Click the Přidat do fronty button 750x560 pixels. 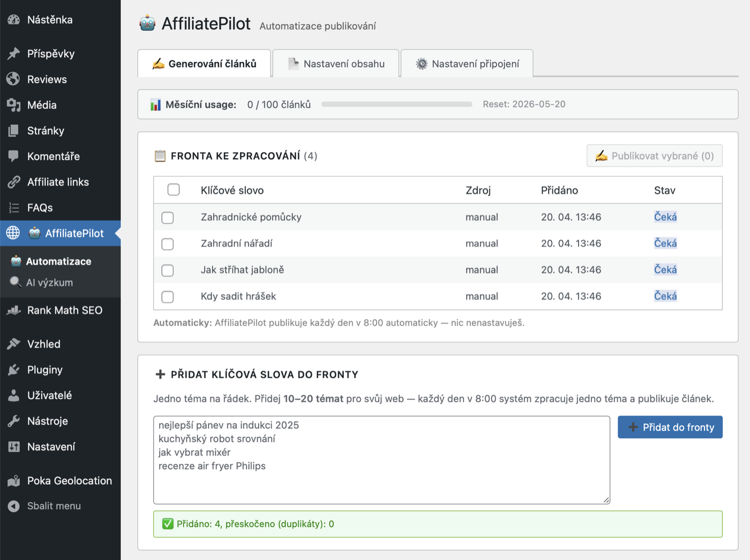(670, 427)
